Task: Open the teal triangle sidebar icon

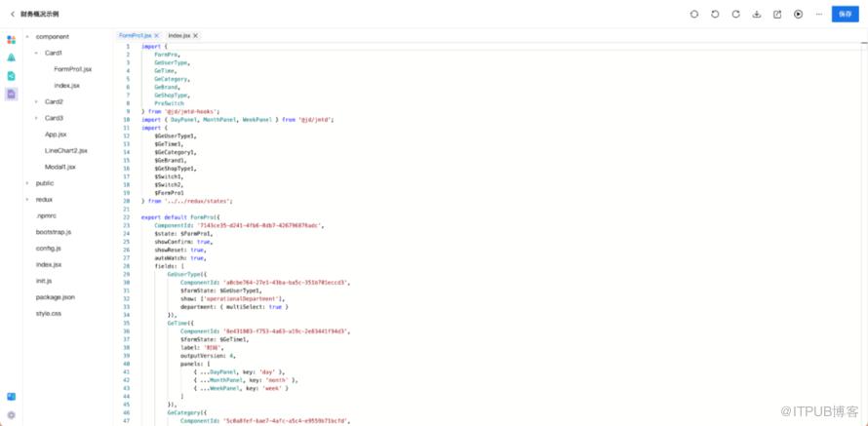Action: [x=11, y=58]
